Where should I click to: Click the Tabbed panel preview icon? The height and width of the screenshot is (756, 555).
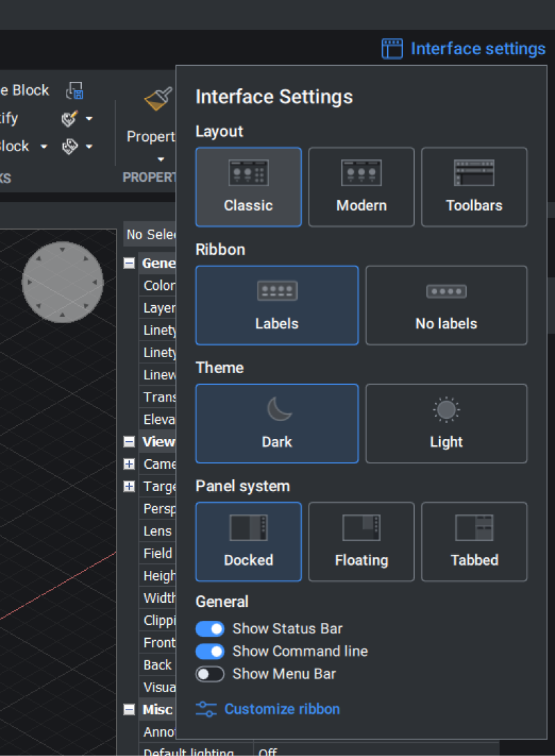point(474,527)
